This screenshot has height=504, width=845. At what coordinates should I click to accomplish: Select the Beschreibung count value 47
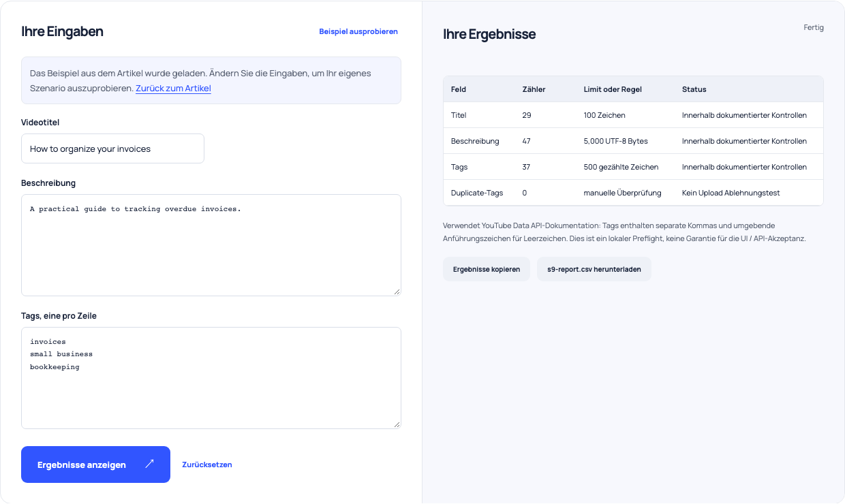pyautogui.click(x=527, y=141)
